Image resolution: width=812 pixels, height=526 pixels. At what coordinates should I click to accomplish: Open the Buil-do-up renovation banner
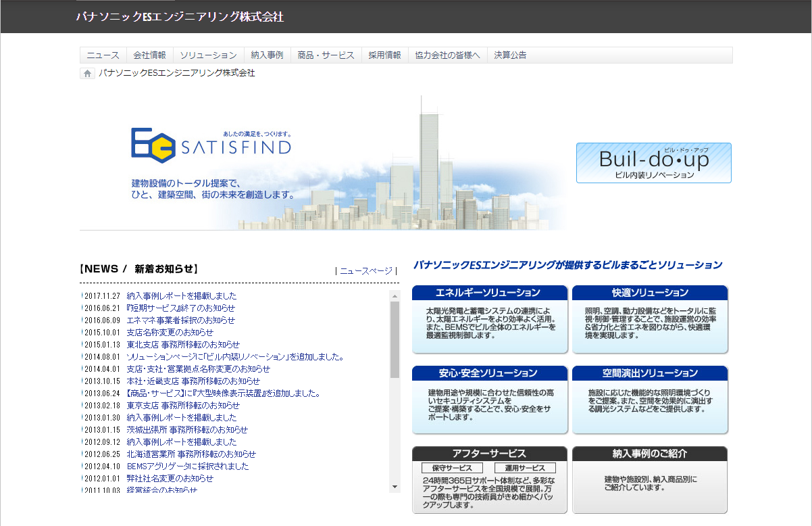tap(653, 163)
